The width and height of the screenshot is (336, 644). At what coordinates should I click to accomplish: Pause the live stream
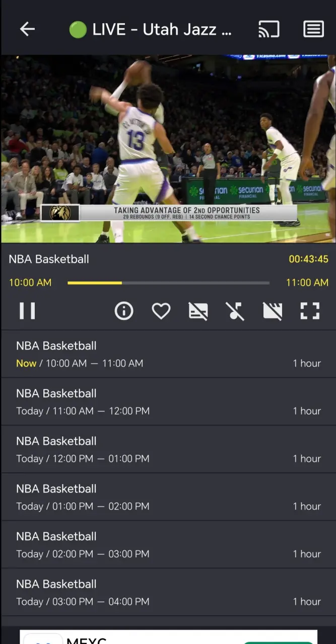[27, 310]
